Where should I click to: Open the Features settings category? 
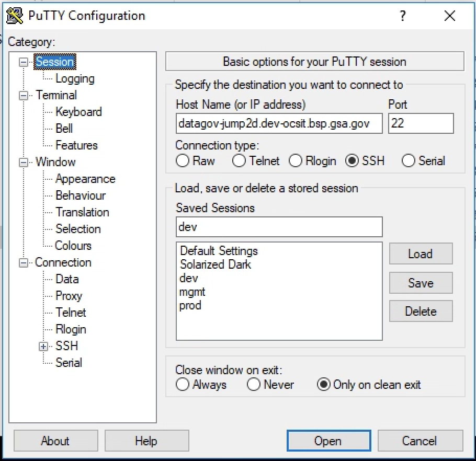(x=76, y=145)
